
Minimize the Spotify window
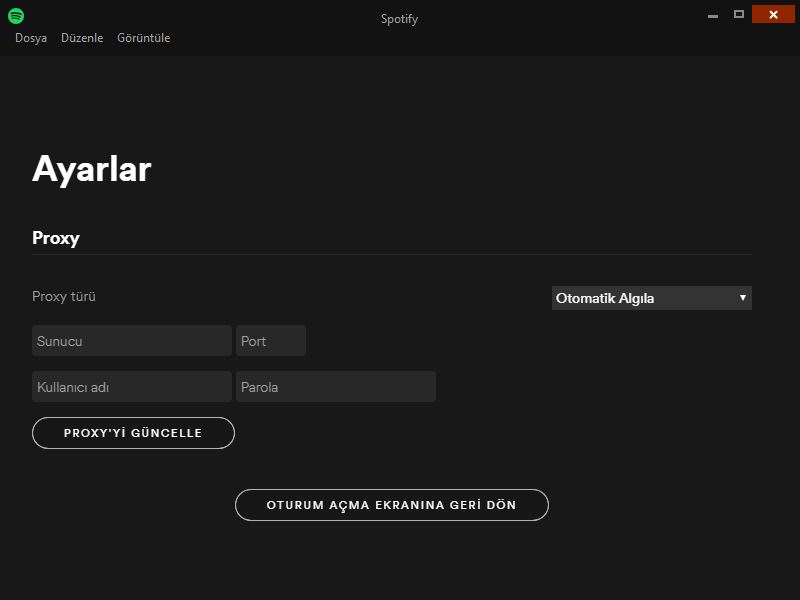tap(713, 15)
